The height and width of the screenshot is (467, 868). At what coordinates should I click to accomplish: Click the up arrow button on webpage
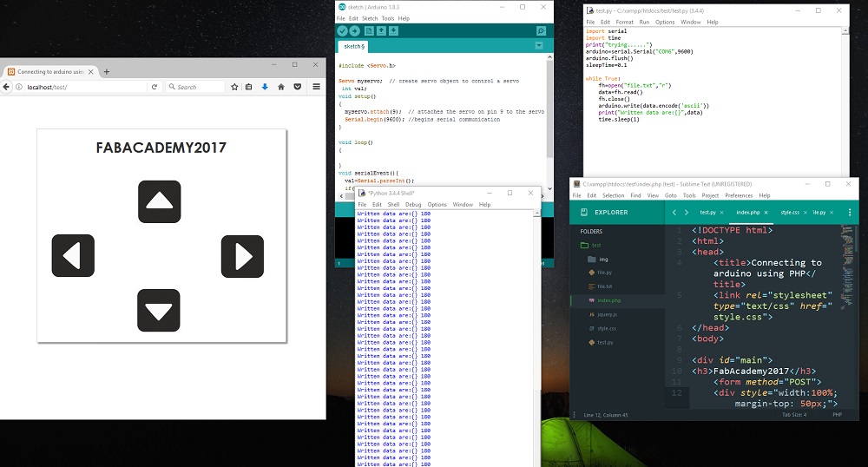point(160,201)
